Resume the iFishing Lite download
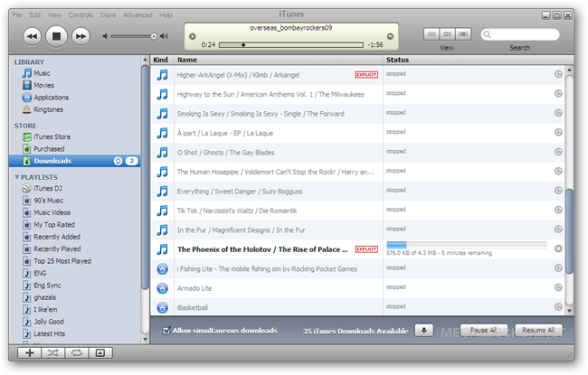The width and height of the screenshot is (588, 375). pos(558,267)
